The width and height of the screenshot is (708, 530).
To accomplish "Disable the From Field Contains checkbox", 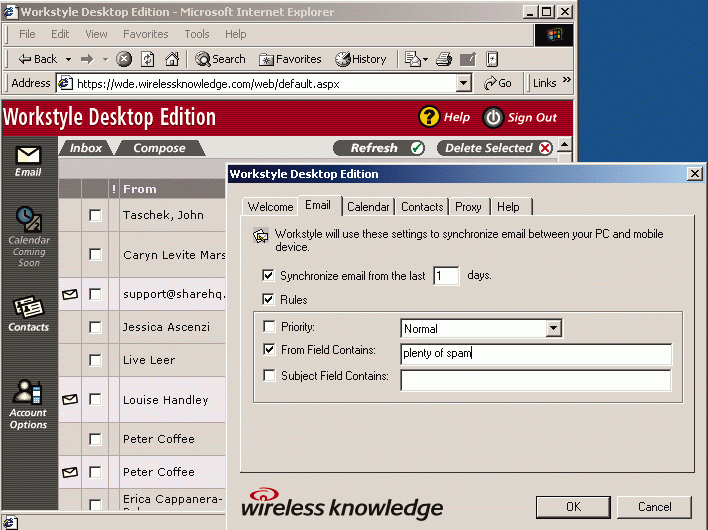I will click(269, 349).
